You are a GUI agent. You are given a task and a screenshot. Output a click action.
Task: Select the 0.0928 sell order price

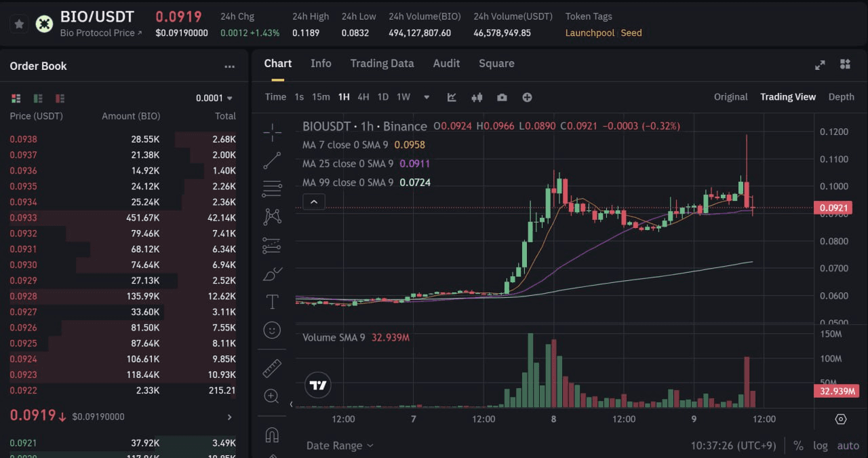click(24, 297)
